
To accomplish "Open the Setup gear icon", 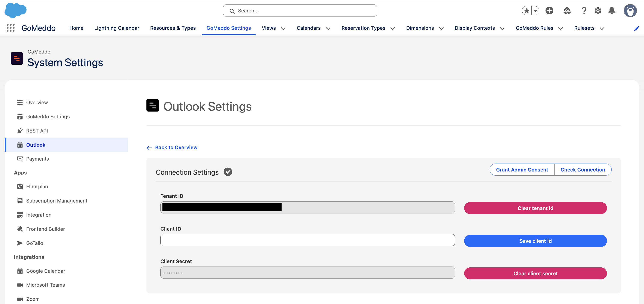I will click(x=598, y=10).
